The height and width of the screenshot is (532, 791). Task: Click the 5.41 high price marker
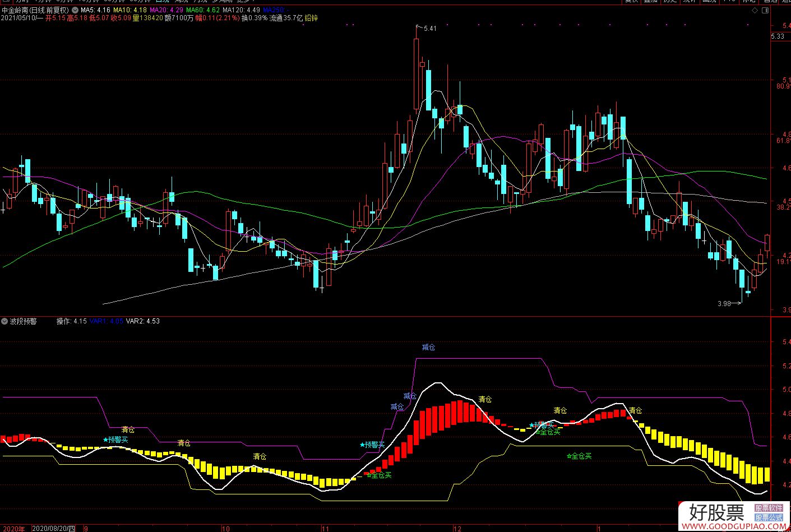[x=430, y=29]
